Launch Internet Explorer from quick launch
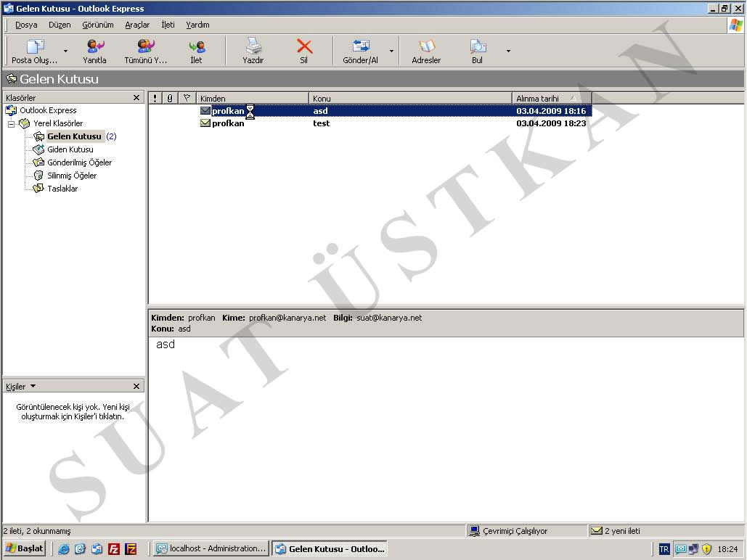Viewport: 747px width, 560px height. click(x=63, y=549)
